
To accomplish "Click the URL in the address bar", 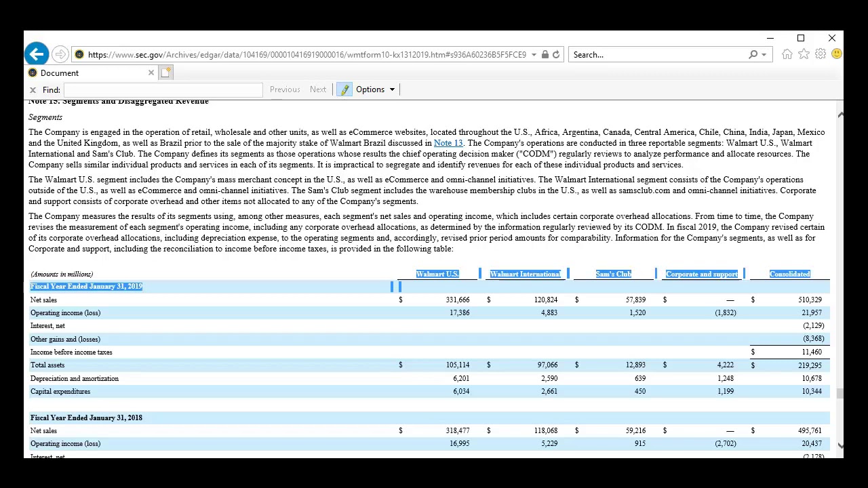I will 307,55.
